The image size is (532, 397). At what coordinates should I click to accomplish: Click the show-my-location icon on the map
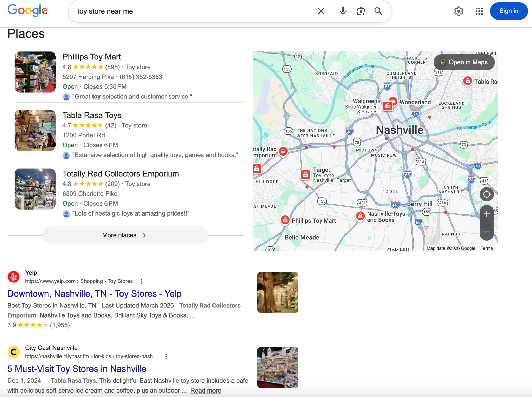[486, 194]
